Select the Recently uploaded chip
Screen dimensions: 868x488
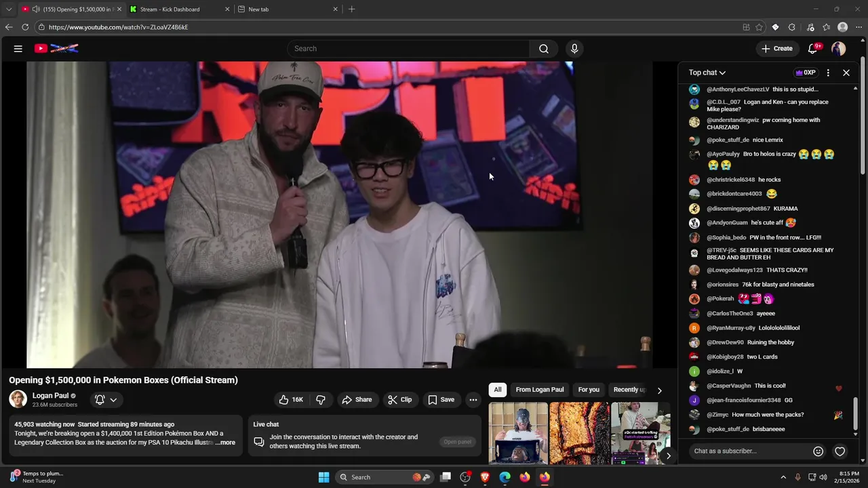coord(629,390)
